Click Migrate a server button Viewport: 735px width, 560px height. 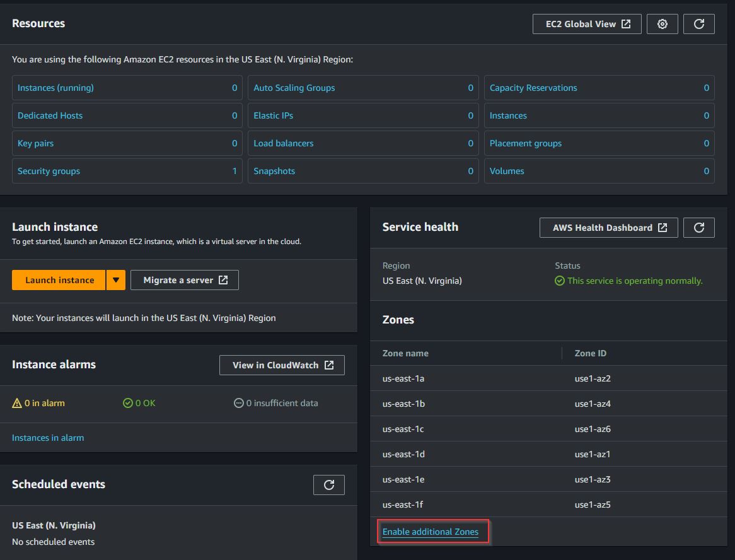tap(185, 280)
